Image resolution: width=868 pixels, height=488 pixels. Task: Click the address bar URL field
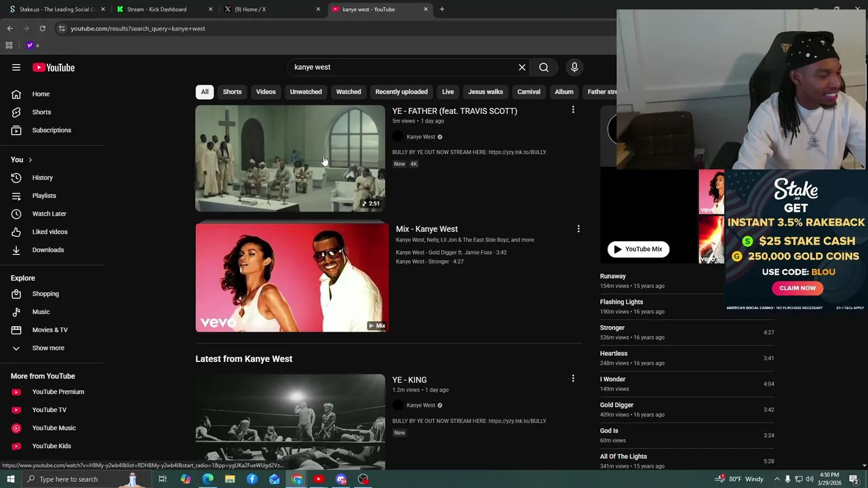(332, 28)
